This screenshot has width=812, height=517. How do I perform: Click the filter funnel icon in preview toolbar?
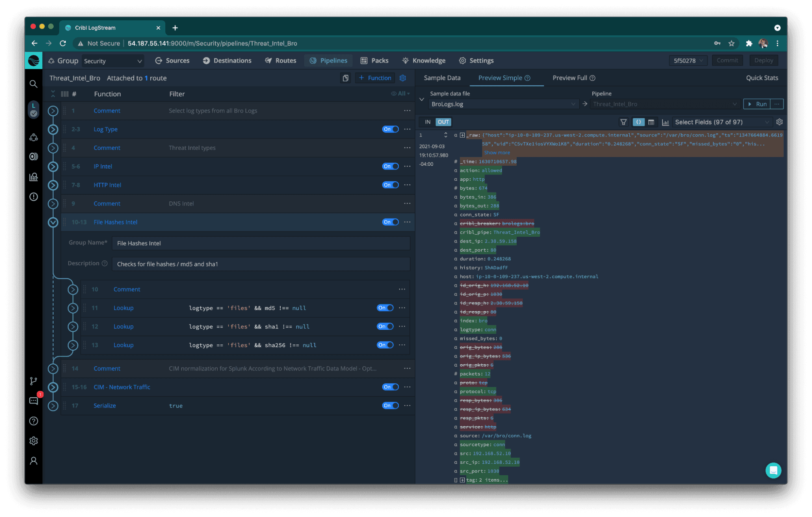pyautogui.click(x=623, y=122)
